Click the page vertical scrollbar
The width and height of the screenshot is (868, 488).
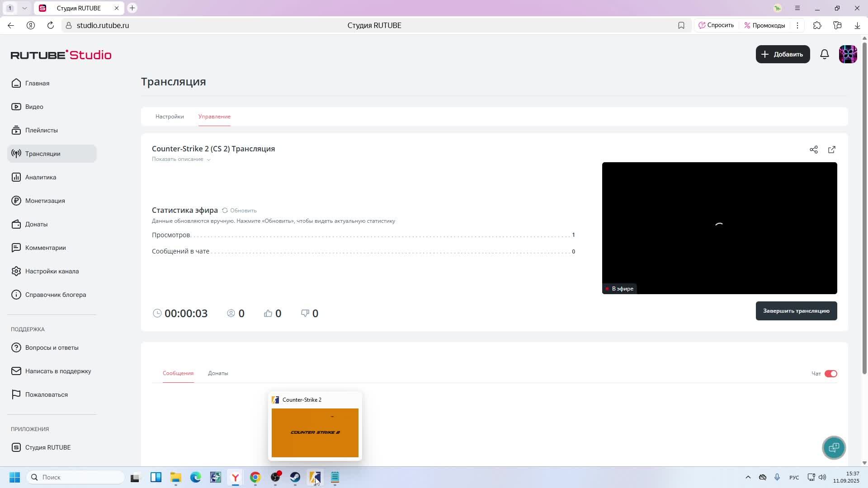coord(864,208)
